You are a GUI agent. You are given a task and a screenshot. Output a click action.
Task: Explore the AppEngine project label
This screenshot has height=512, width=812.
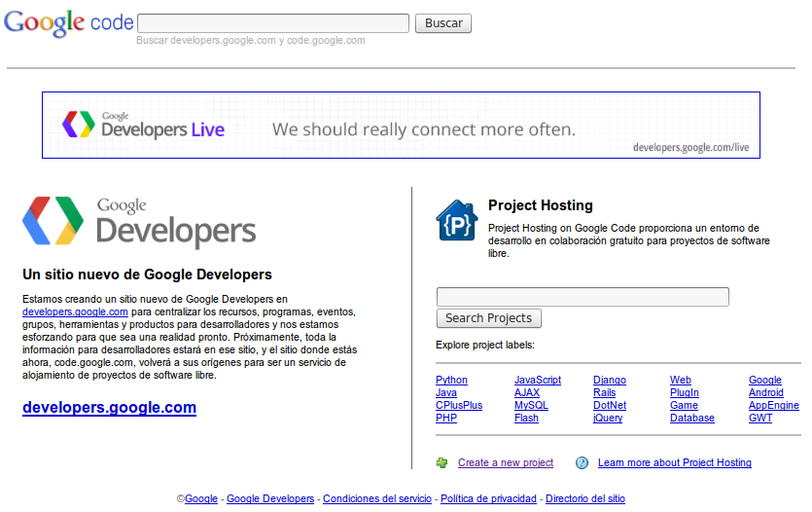point(774,405)
